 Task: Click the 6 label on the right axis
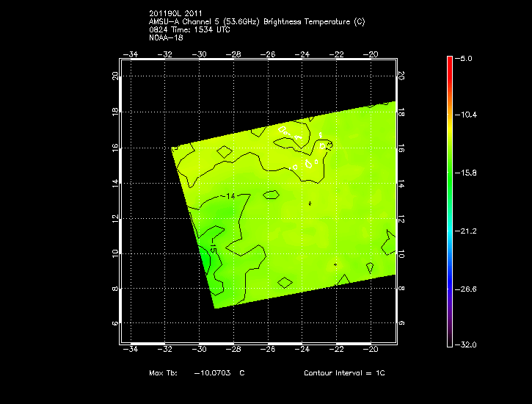[401, 323]
